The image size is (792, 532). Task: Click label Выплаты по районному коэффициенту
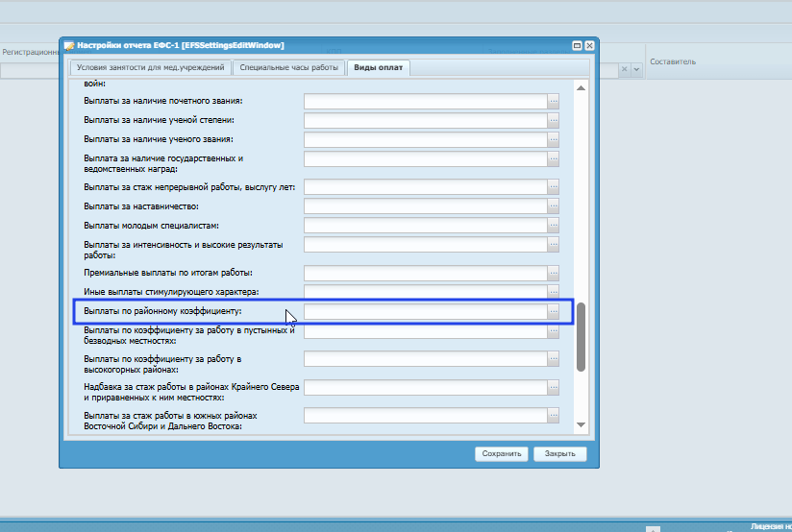162,311
